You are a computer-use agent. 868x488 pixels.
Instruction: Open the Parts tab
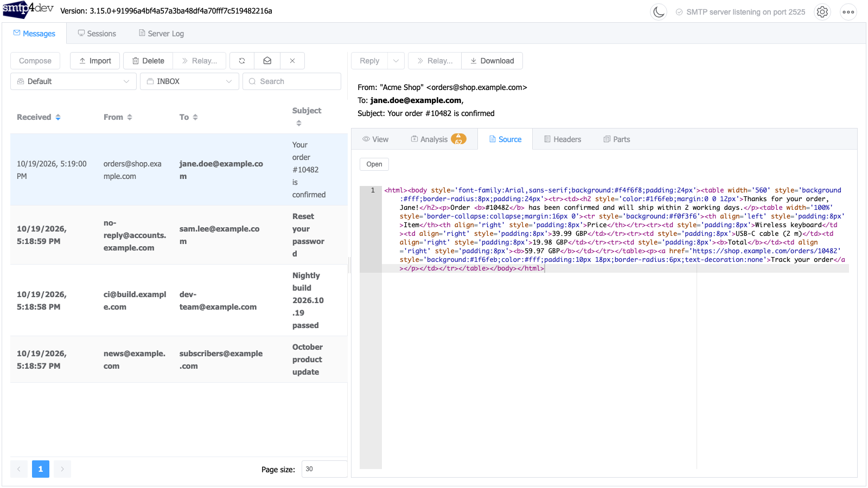tap(617, 139)
